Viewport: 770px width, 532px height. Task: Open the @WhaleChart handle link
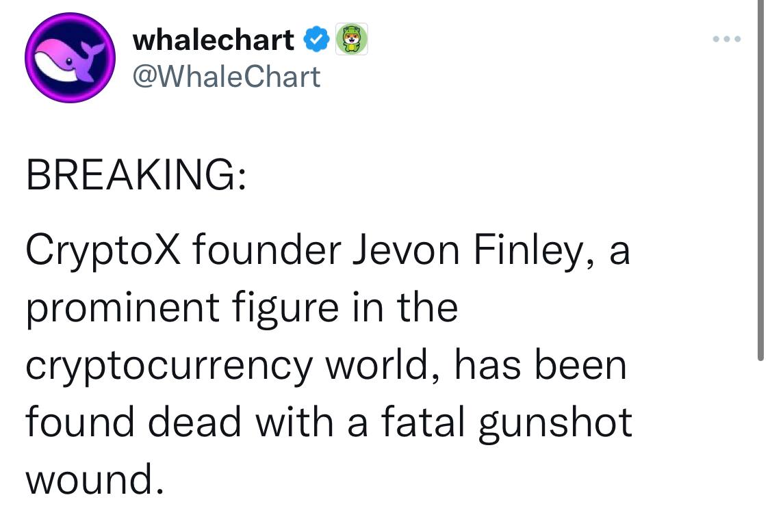pyautogui.click(x=227, y=76)
